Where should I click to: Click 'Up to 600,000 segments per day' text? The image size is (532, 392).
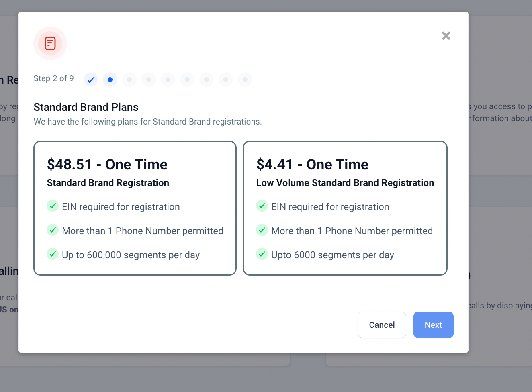[x=131, y=255]
